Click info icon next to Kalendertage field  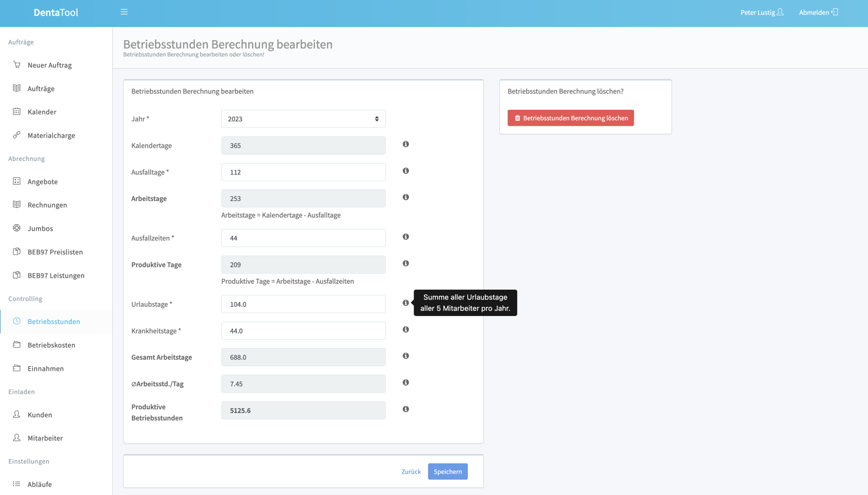point(406,144)
